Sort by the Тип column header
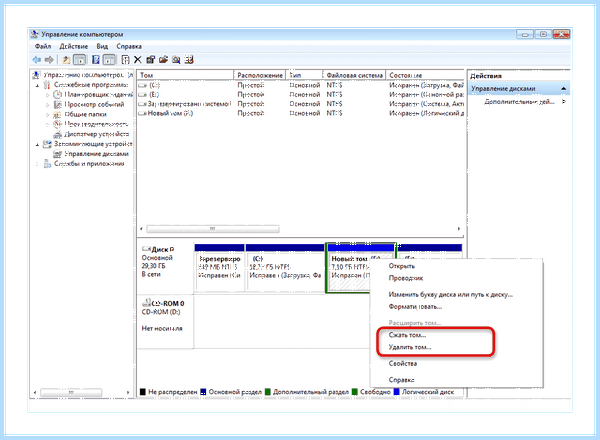The image size is (600, 440). point(305,75)
